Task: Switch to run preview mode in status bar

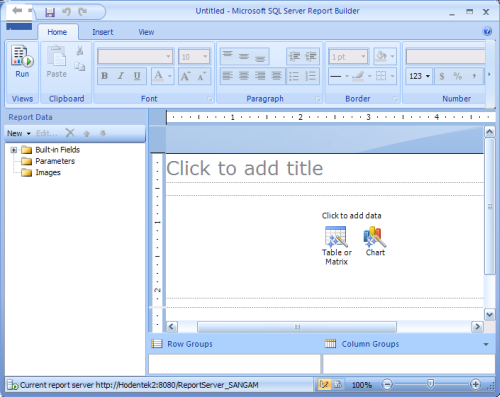Action: (x=338, y=385)
